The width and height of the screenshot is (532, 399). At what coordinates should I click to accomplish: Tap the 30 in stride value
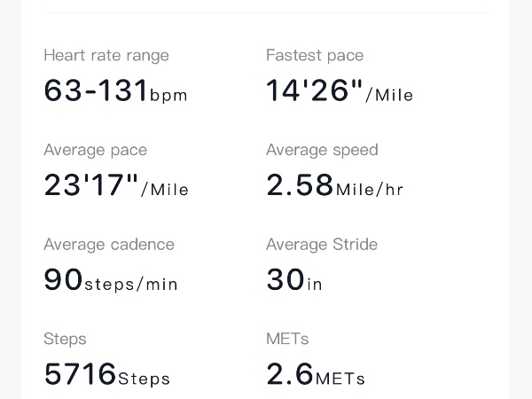point(286,280)
